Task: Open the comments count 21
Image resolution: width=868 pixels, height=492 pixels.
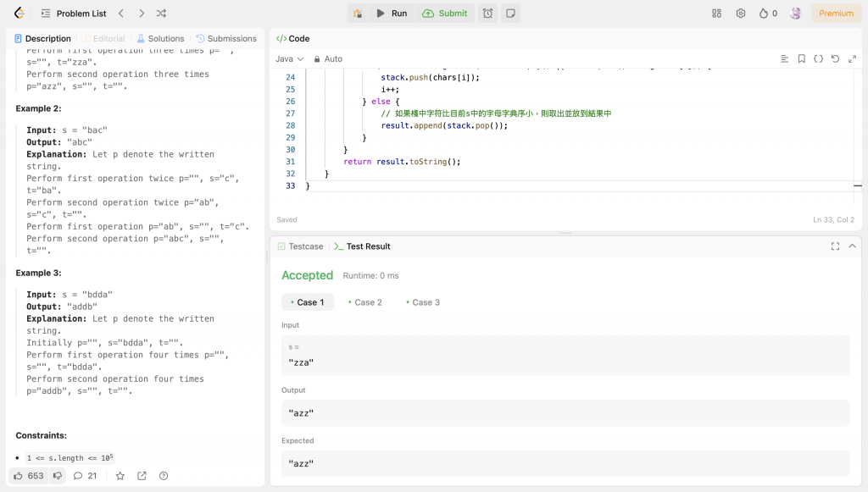Action: (85, 476)
